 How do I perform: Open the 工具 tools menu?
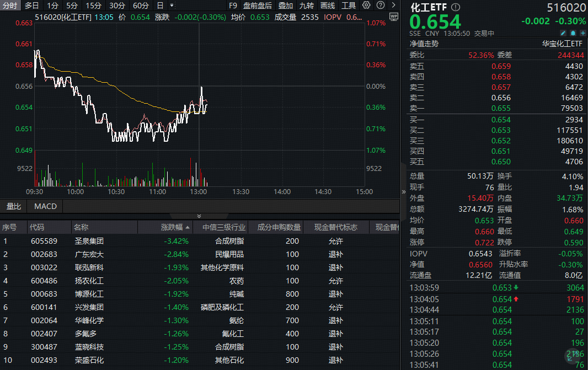(349, 5)
